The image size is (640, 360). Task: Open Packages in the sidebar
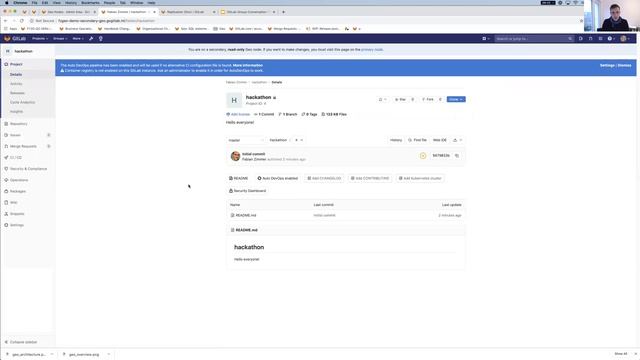pyautogui.click(x=18, y=191)
